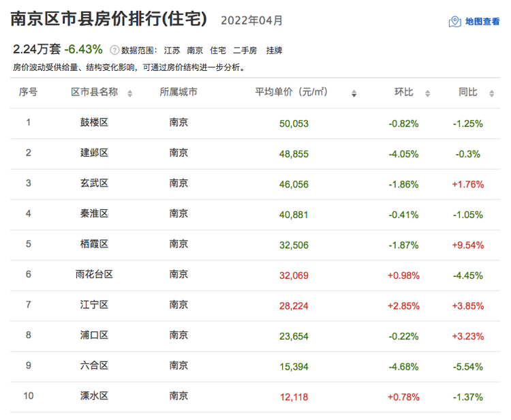This screenshot has width=511, height=420.
Task: Open the 鼓楼区 district entry
Action: pos(94,123)
